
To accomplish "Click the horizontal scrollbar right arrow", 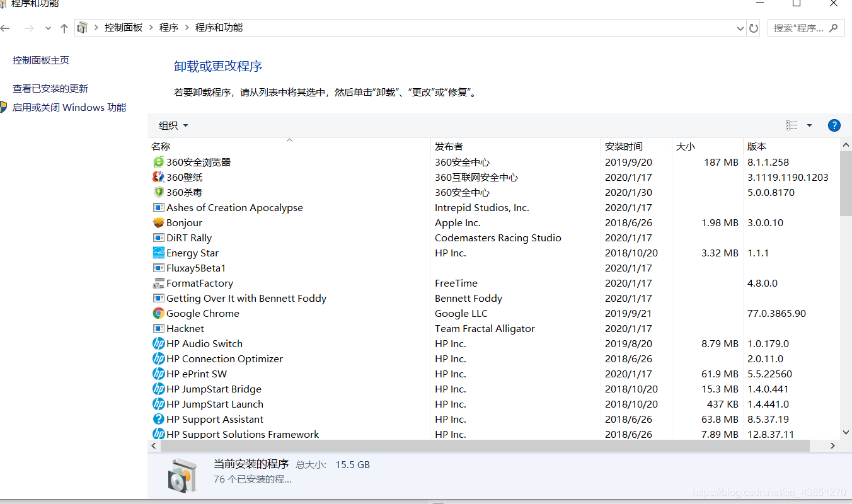I will (832, 445).
